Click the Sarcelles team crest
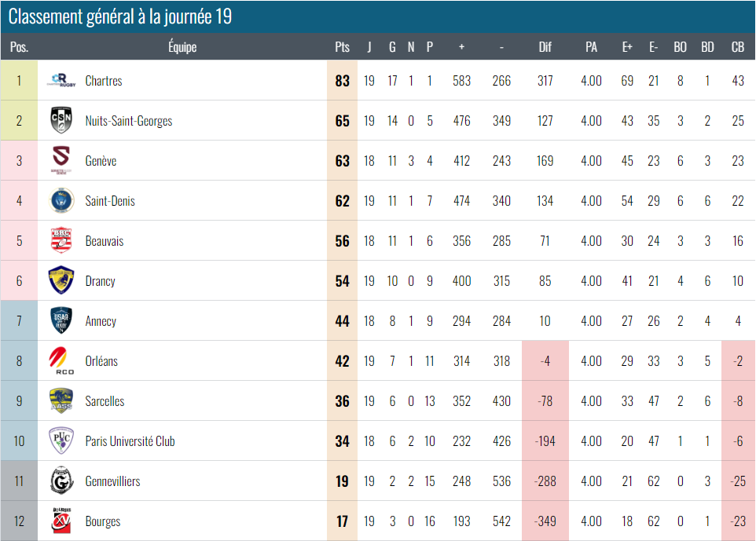 [x=61, y=400]
